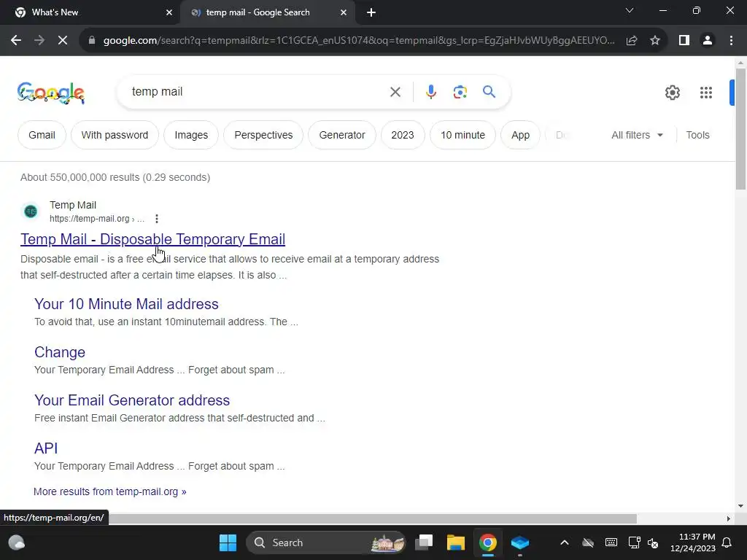The height and width of the screenshot is (560, 747).
Task: Close the What's New tab
Action: click(x=169, y=12)
